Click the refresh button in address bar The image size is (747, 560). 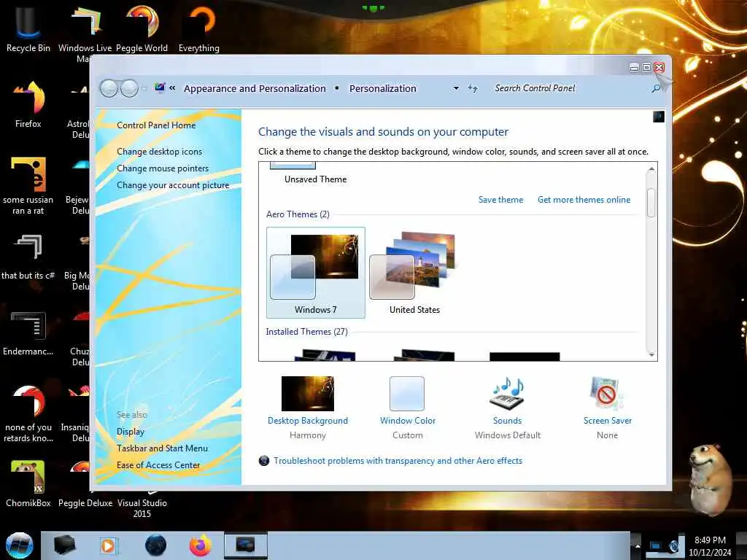pos(472,88)
